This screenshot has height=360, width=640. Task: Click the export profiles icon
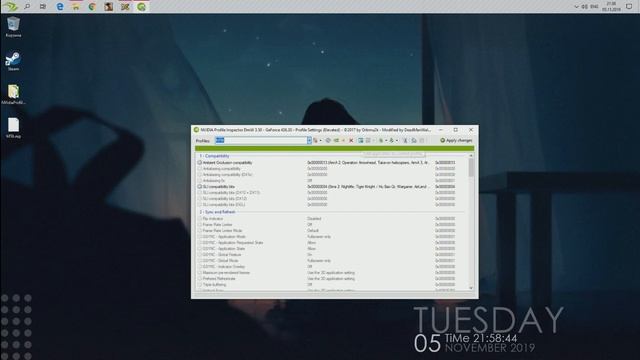point(381,140)
